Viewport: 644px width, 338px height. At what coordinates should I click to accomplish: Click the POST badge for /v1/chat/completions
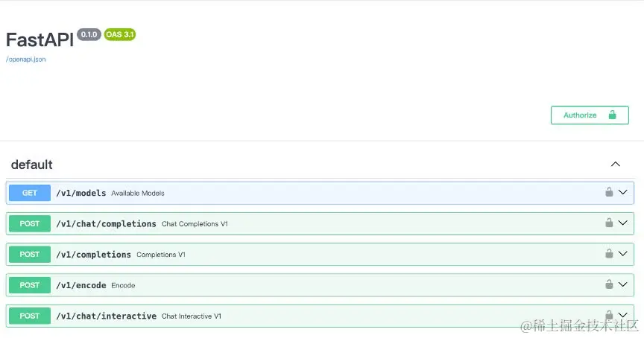click(30, 223)
